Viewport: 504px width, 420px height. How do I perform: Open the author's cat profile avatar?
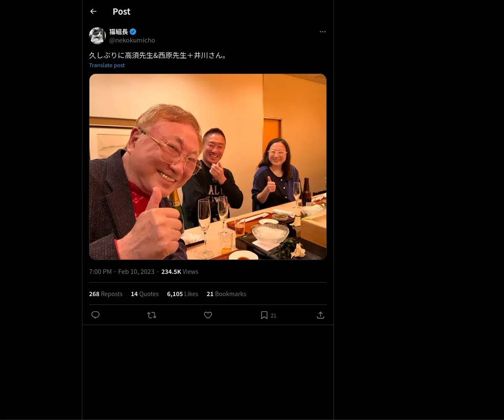click(97, 36)
